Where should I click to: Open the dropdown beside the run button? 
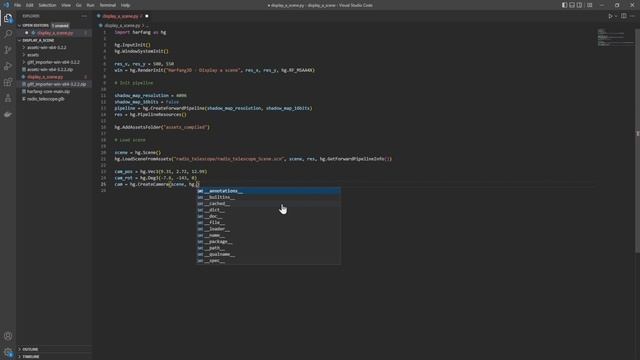click(616, 16)
